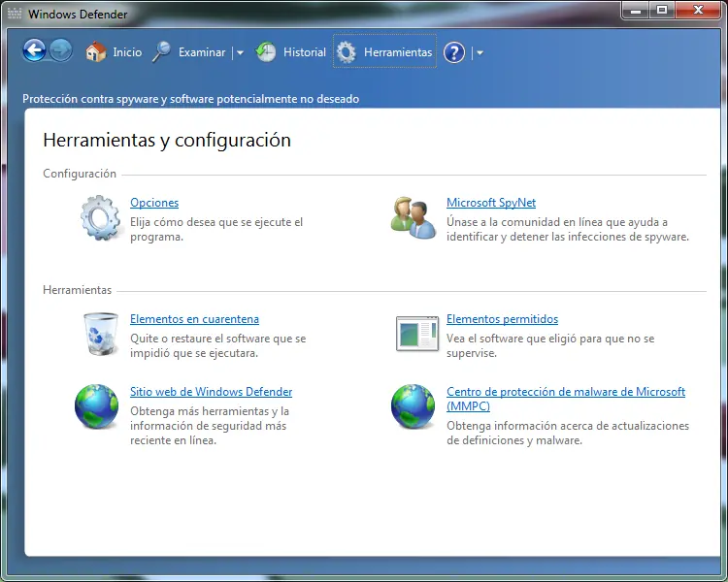Viewport: 728px width, 582px height.
Task: Click 'Elija cómo desea que se ejecute' description
Action: 216,229
